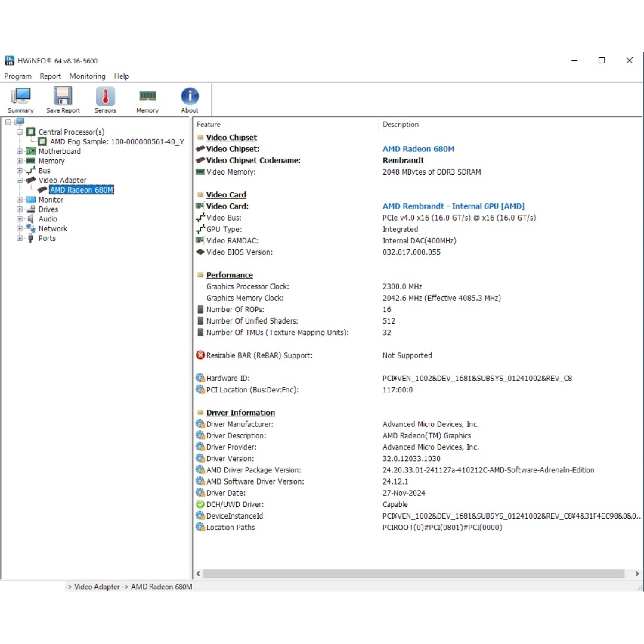Collapse the Video Adapter tree node
This screenshot has width=644, height=644.
coord(20,180)
